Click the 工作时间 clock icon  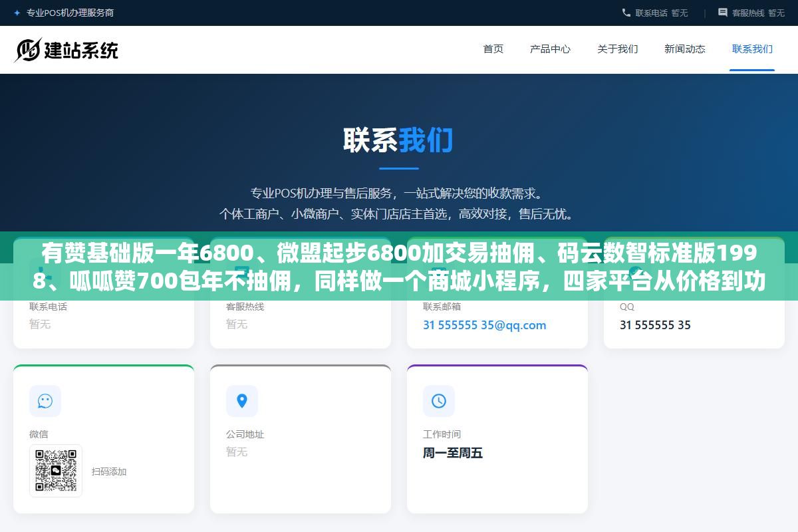click(439, 401)
